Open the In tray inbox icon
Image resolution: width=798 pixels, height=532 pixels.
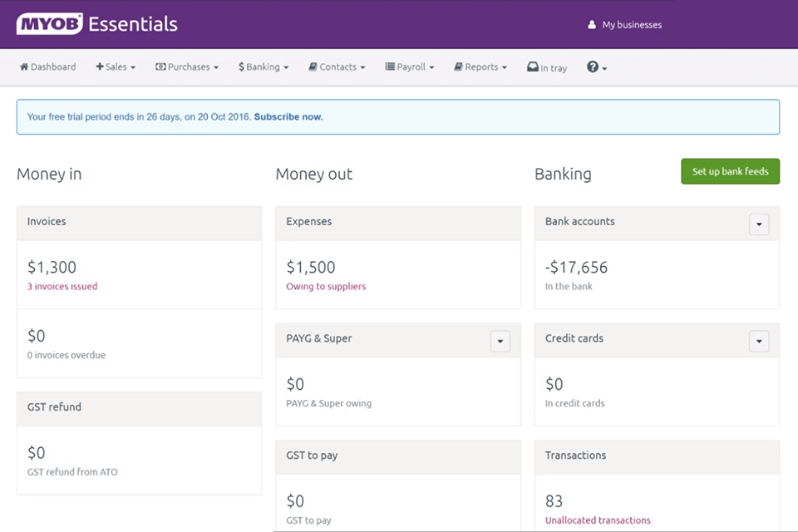533,66
